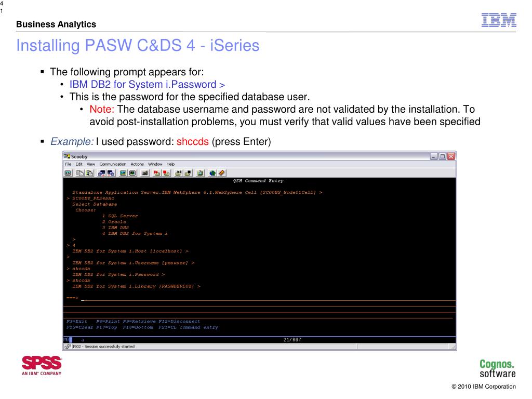Click the 'SCOOBY_PES4shc' terminal line
The height and width of the screenshot is (399, 532).
(94, 198)
